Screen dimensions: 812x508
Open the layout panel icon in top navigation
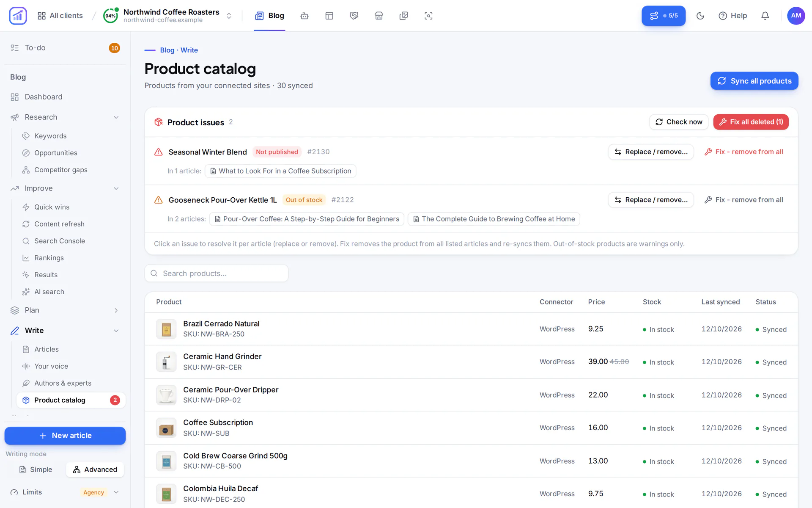tap(329, 16)
